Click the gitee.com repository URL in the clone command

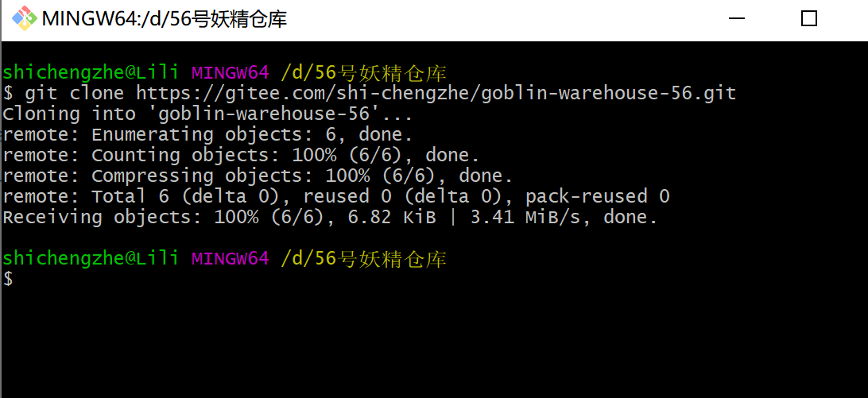tap(436, 93)
